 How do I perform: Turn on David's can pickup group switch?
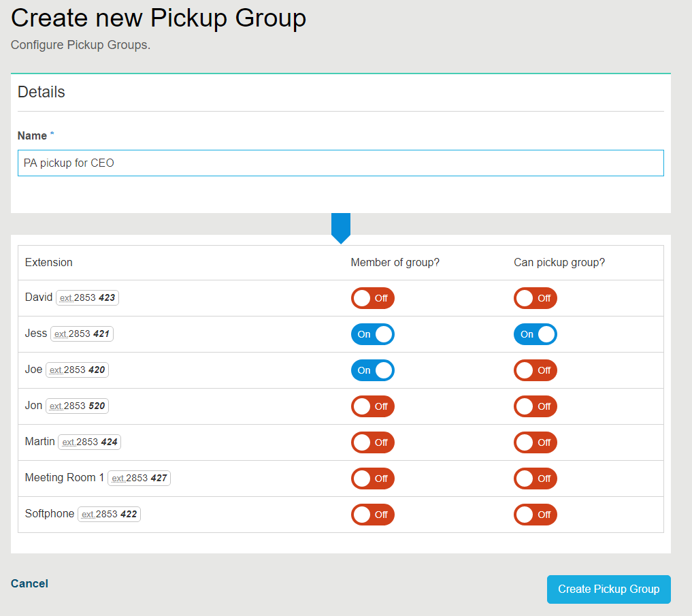(x=535, y=298)
